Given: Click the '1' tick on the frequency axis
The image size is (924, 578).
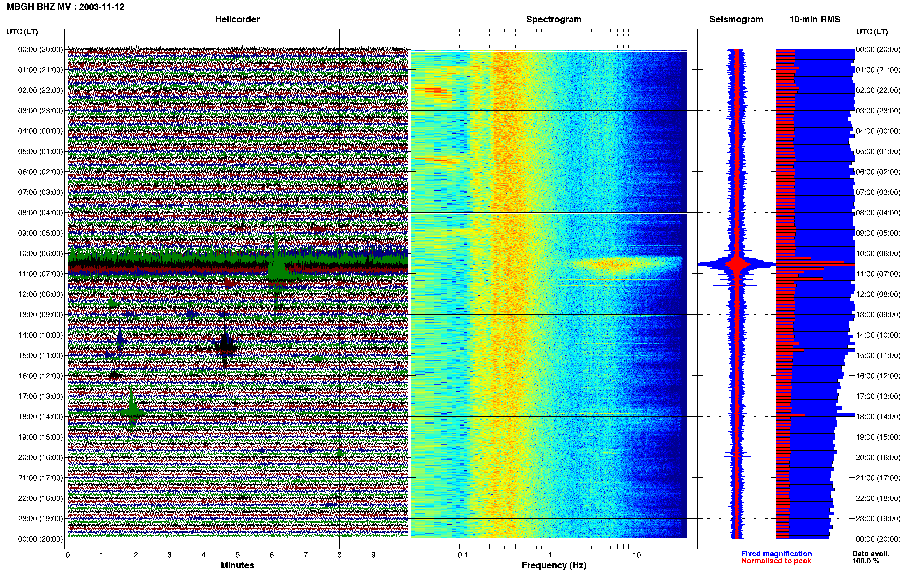Looking at the screenshot, I should coord(550,555).
